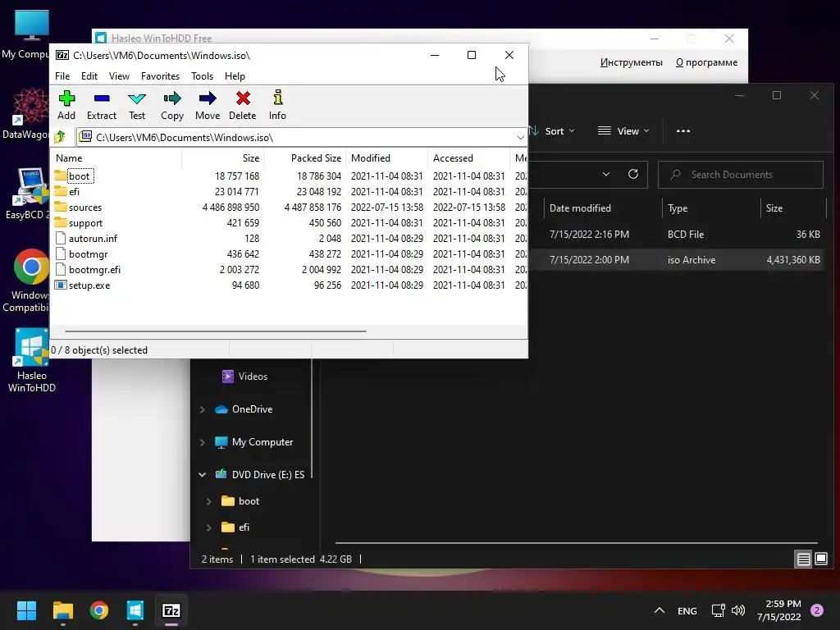The width and height of the screenshot is (840, 630).
Task: Click the 7-Zip taskbar icon
Action: pos(171,610)
